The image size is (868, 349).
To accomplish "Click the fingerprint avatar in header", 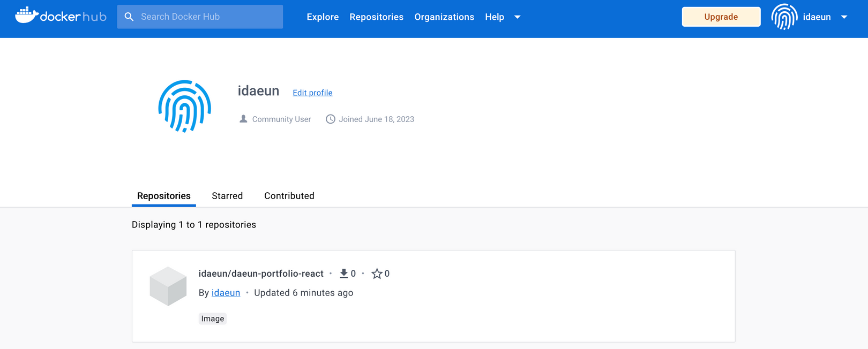I will [x=784, y=17].
